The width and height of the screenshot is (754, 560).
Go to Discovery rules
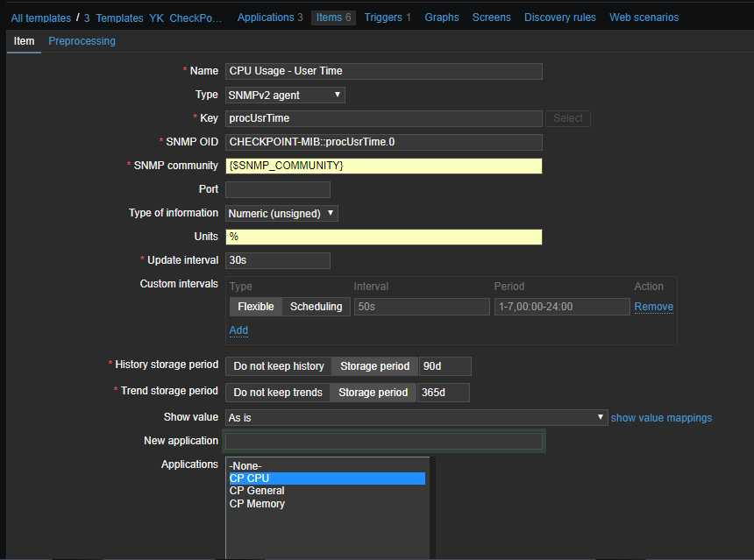click(559, 18)
